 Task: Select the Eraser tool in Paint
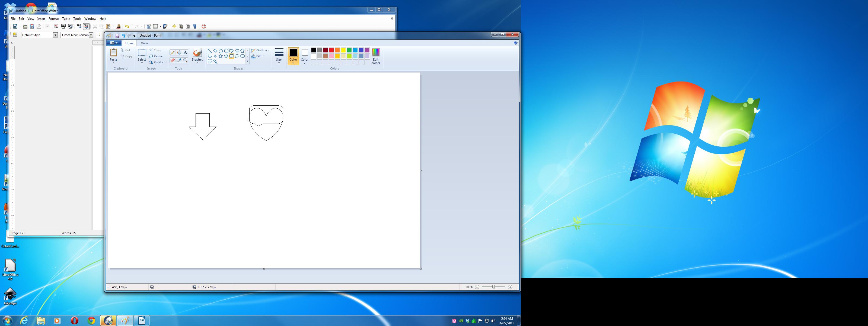[173, 60]
